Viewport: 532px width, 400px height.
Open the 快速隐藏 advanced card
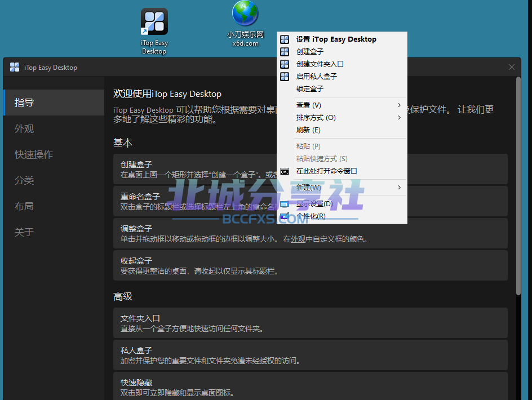[311, 386]
